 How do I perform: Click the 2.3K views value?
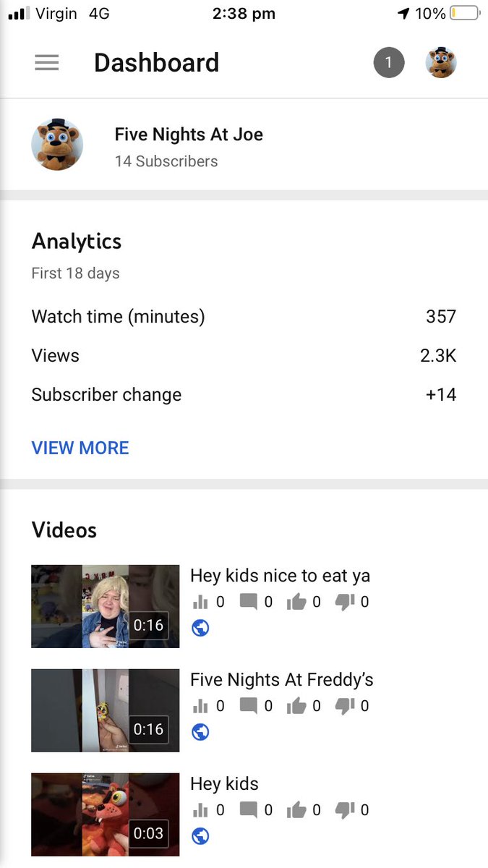438,356
